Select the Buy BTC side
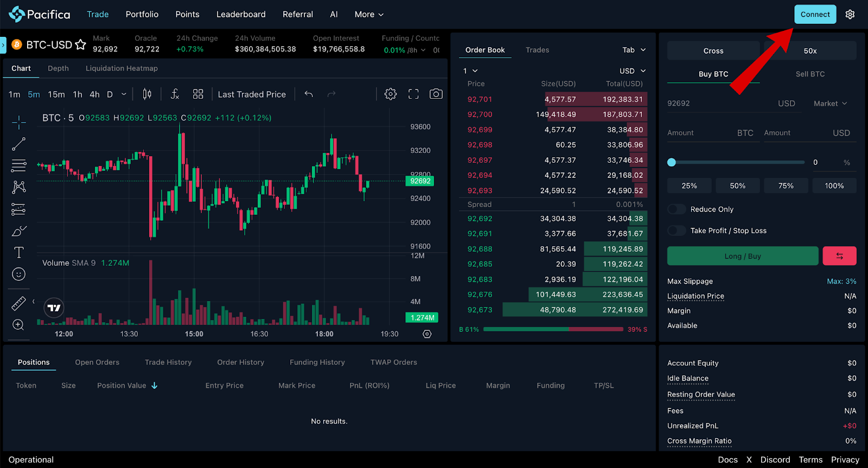 pos(713,74)
